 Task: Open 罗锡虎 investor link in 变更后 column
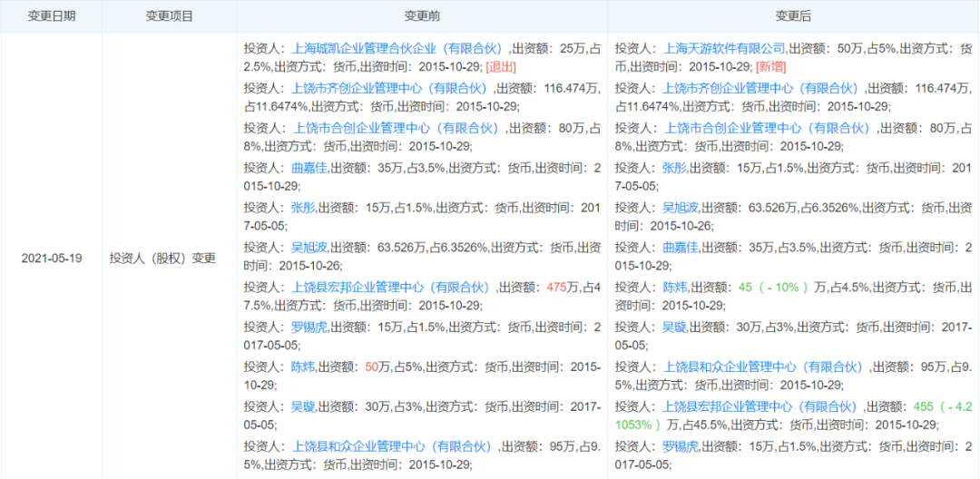click(680, 447)
